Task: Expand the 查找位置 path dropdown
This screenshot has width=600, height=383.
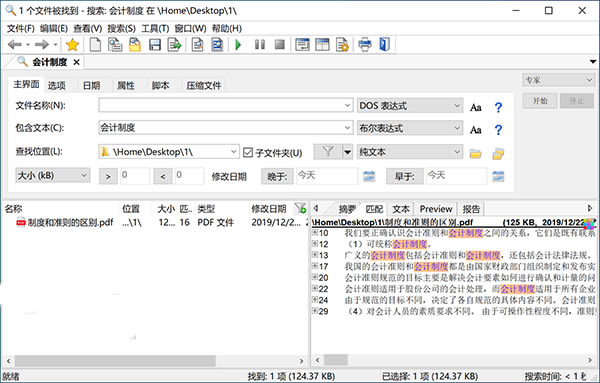Action: pyautogui.click(x=233, y=152)
